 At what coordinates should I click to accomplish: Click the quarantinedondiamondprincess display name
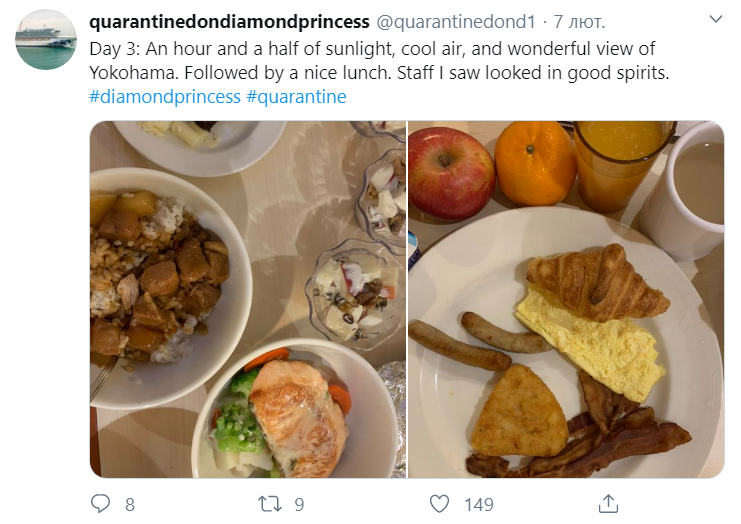229,22
